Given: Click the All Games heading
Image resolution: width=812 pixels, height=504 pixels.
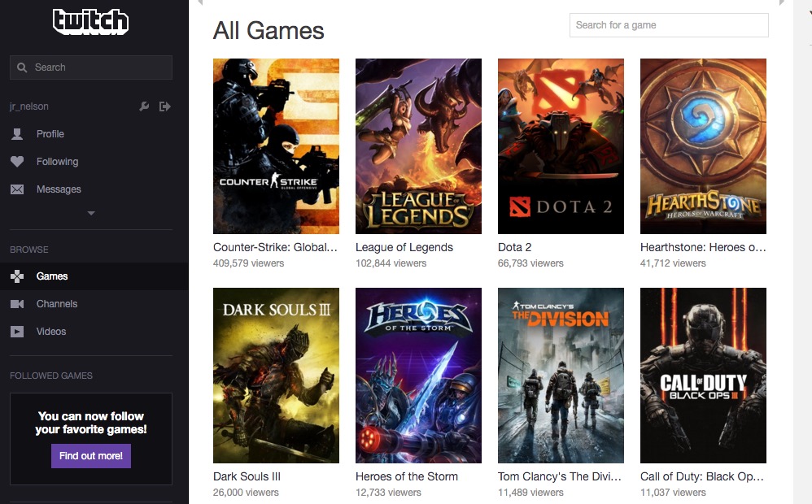Looking at the screenshot, I should click(268, 31).
